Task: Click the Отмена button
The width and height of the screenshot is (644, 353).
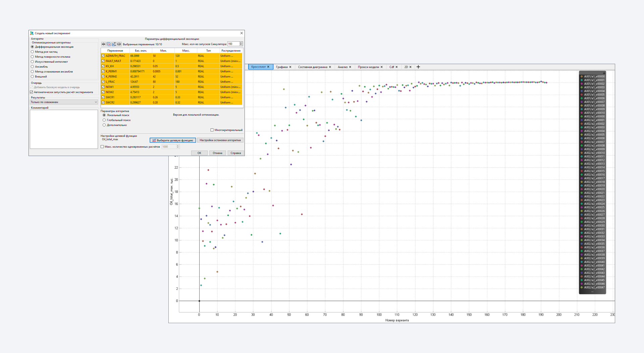Action: click(x=217, y=153)
